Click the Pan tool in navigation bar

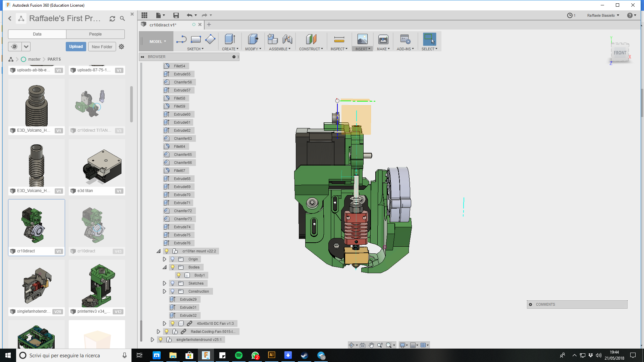tap(371, 345)
